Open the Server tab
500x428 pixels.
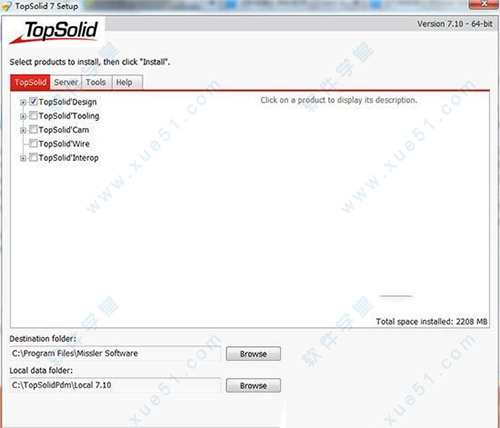point(66,82)
